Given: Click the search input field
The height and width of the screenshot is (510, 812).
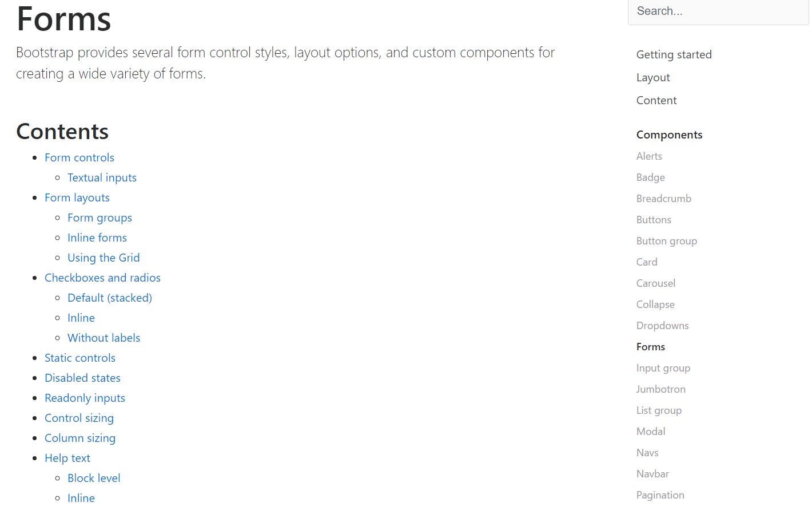Looking at the screenshot, I should pos(718,11).
